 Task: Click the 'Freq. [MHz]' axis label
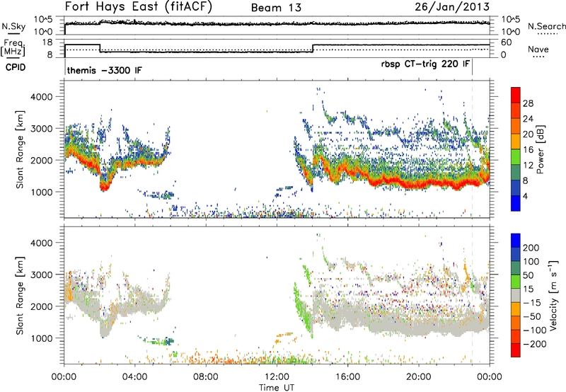[13, 48]
